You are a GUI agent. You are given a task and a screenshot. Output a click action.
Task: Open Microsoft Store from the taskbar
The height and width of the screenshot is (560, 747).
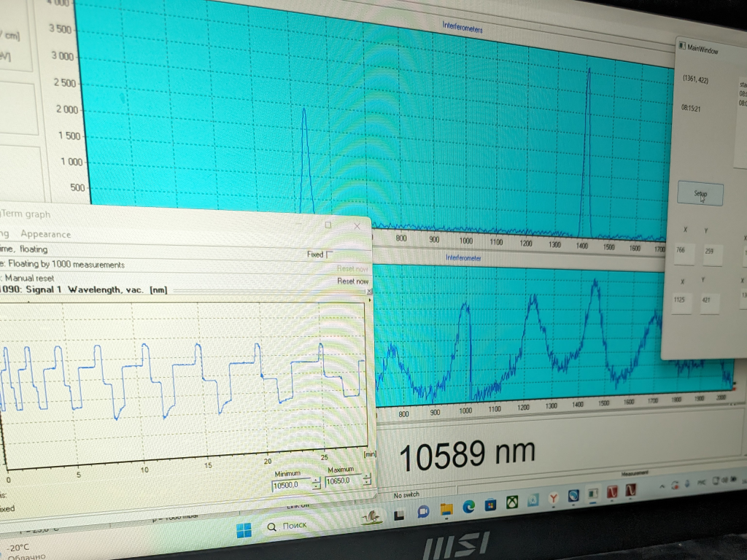point(490,505)
